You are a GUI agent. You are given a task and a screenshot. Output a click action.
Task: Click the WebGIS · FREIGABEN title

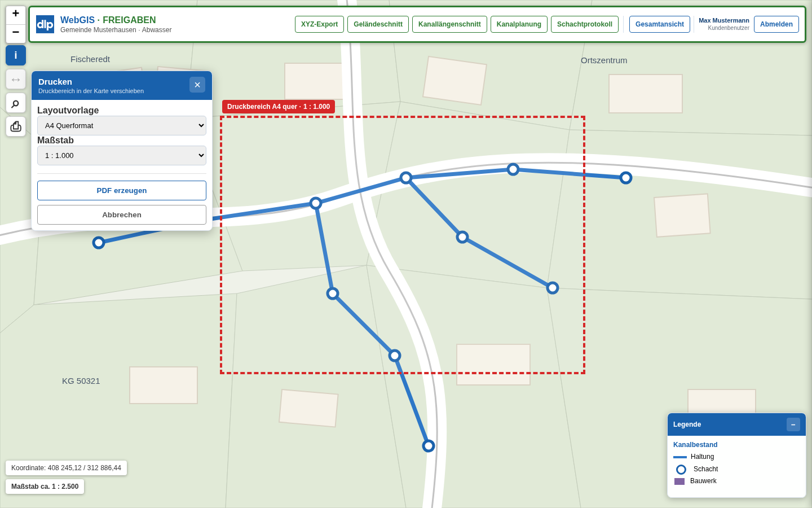[108, 20]
